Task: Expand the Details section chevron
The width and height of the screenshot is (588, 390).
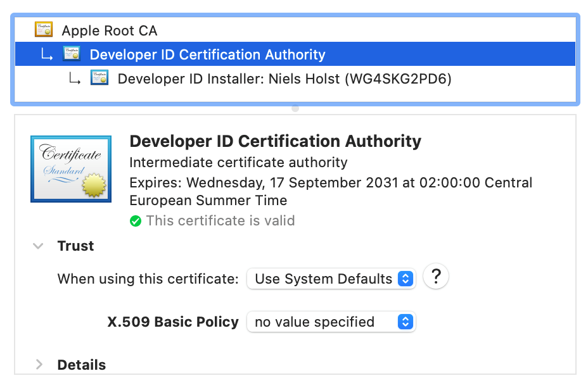Action: (x=39, y=365)
